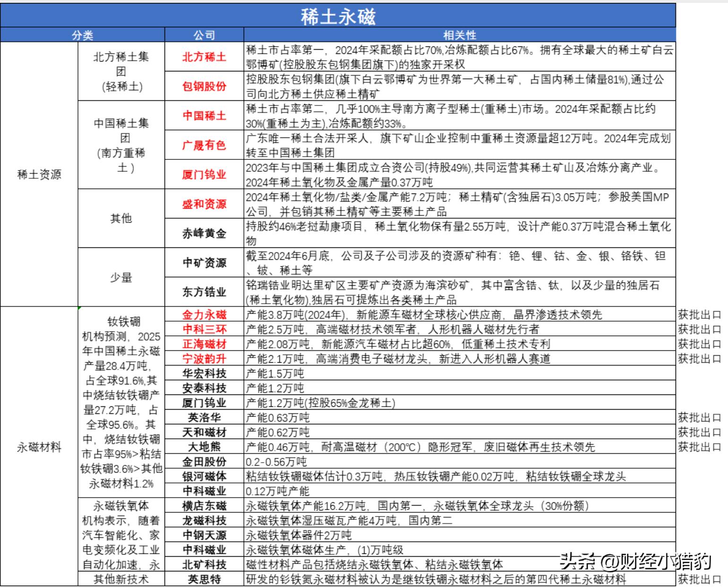Select the 产能0.62万吨 cell

point(460,432)
